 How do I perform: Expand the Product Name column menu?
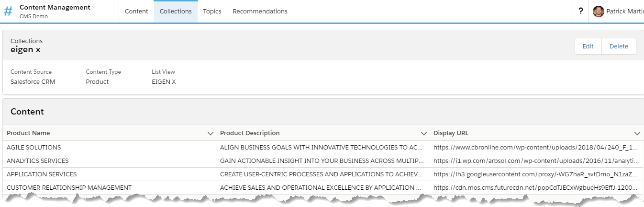(210, 133)
